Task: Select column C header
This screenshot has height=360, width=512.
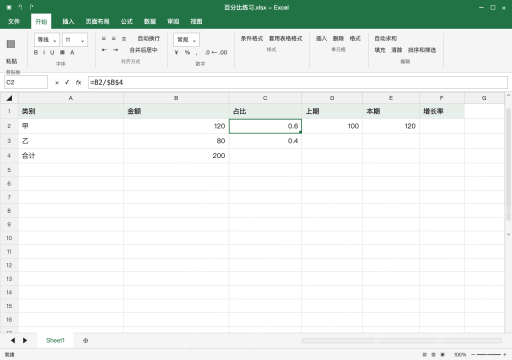Action: 265,98
